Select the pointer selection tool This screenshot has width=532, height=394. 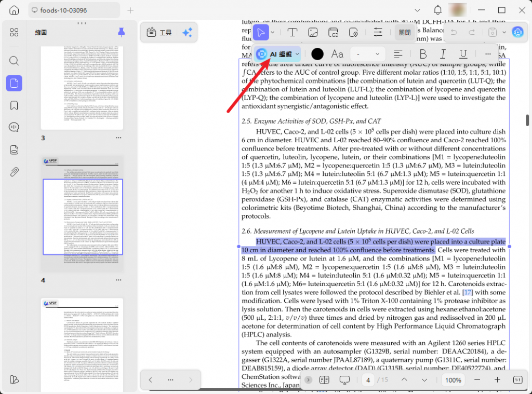[261, 32]
